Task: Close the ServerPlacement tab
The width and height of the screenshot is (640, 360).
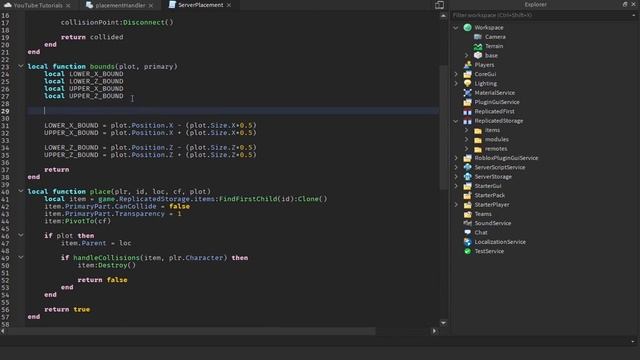Action: 229,5
